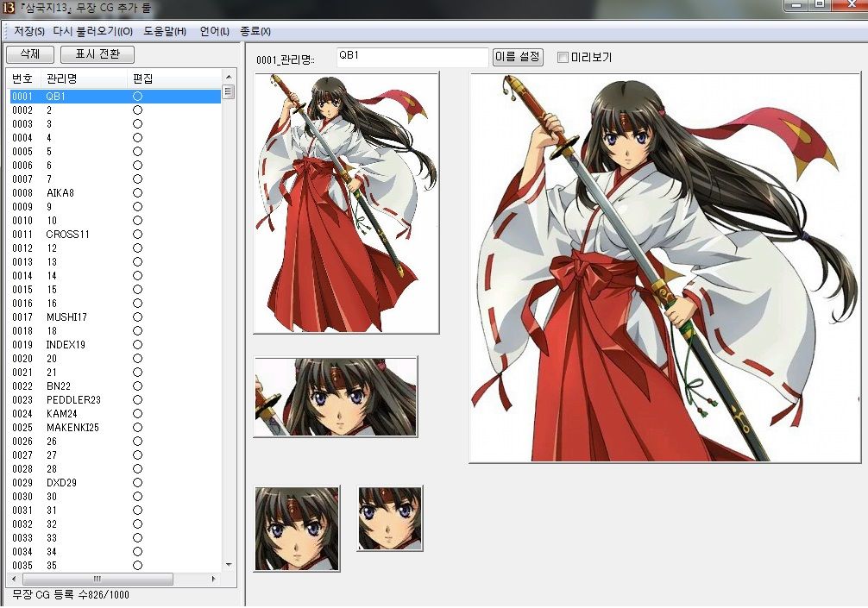Click the full-body portrait thumbnail

point(346,203)
